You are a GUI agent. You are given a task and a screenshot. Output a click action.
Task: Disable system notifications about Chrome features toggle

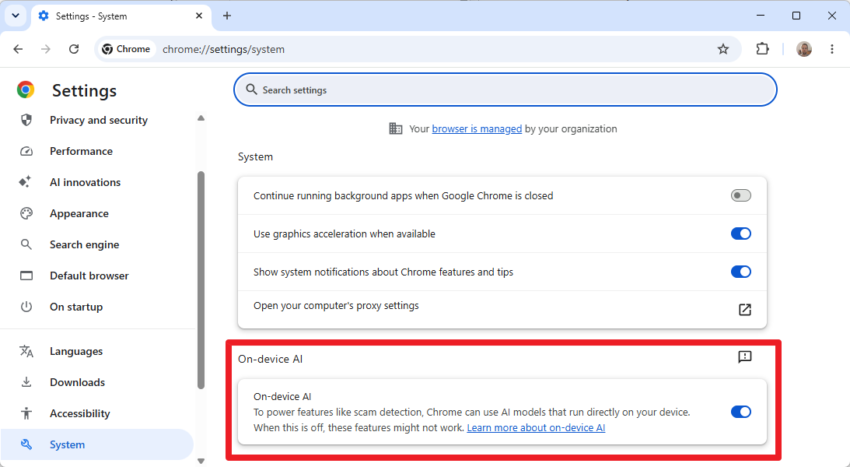[x=740, y=272]
